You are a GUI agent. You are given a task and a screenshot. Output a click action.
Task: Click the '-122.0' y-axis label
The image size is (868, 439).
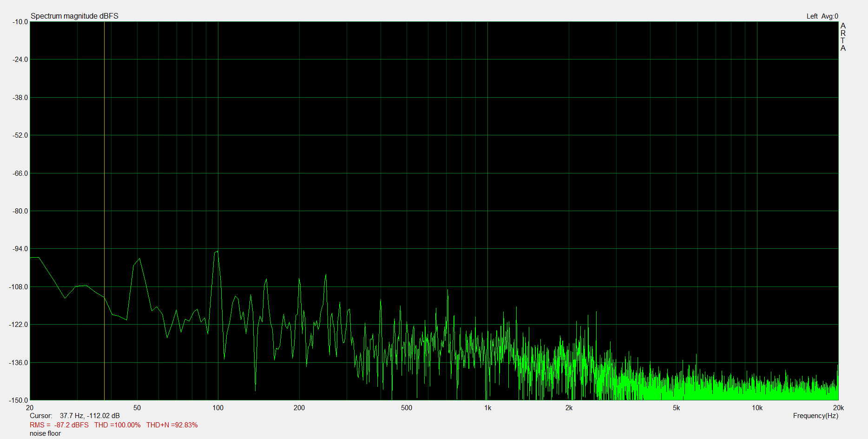click(x=19, y=325)
